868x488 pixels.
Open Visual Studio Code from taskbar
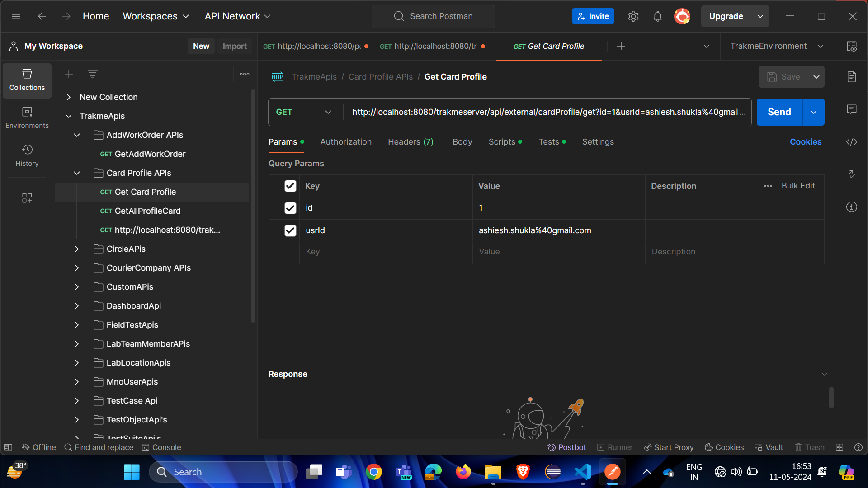583,472
